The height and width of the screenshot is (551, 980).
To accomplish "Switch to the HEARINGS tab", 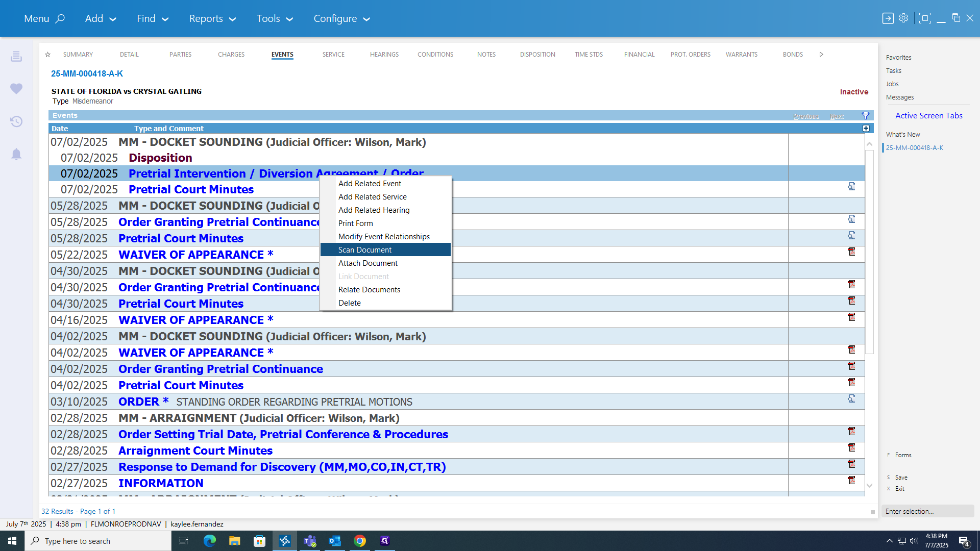I will click(x=384, y=55).
